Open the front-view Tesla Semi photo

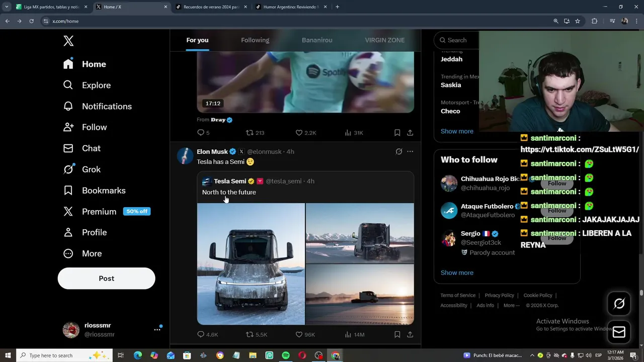(251, 264)
